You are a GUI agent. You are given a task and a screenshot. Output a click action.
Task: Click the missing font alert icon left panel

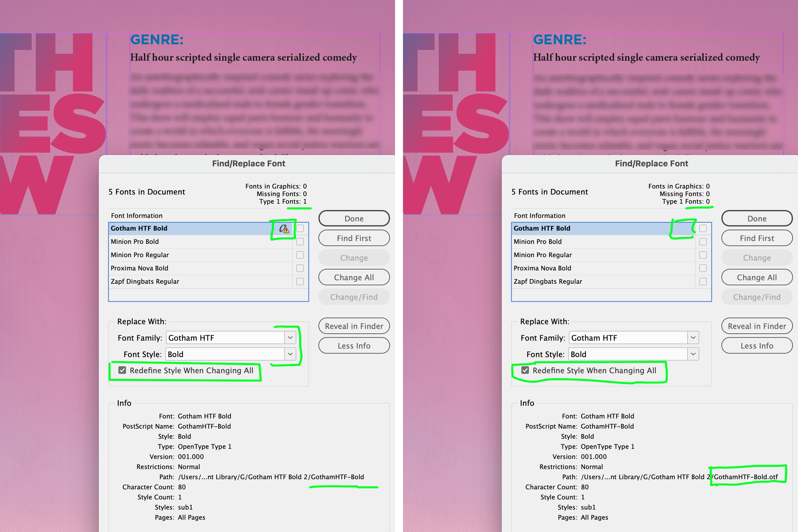283,229
